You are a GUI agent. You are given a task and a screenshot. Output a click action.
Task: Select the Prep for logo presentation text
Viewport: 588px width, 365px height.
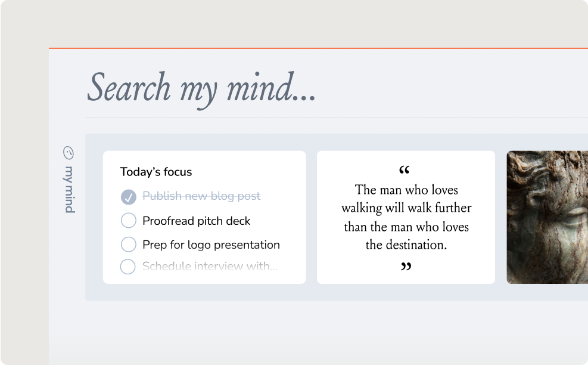click(x=211, y=245)
